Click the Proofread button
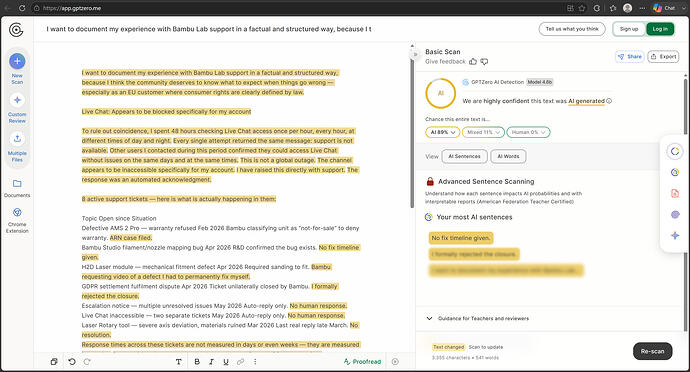Viewport: 690px width, 372px height. 362,361
